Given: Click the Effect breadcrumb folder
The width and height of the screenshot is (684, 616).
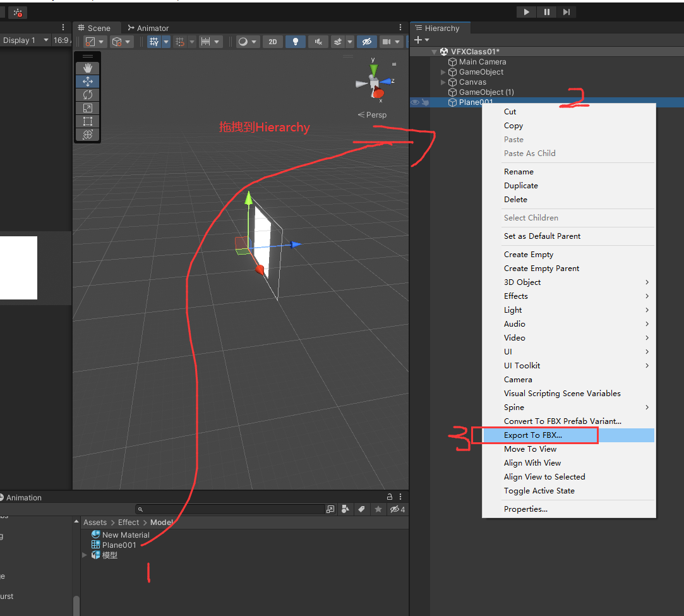Looking at the screenshot, I should click(128, 522).
